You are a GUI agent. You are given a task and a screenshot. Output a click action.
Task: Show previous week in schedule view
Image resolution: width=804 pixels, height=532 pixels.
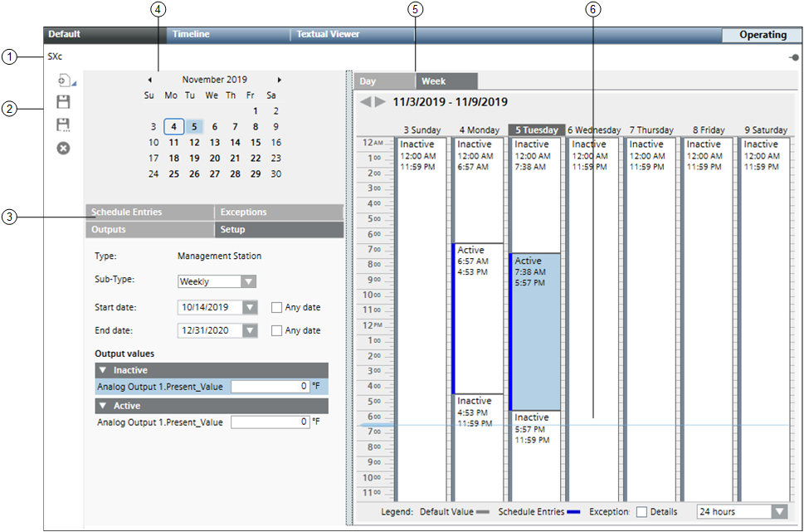[365, 102]
